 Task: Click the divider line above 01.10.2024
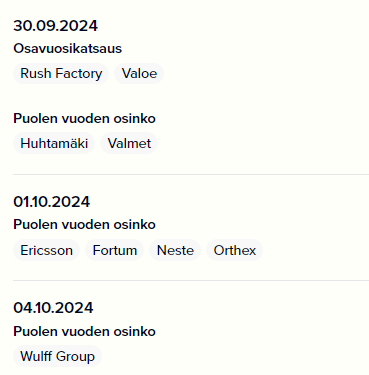click(191, 174)
